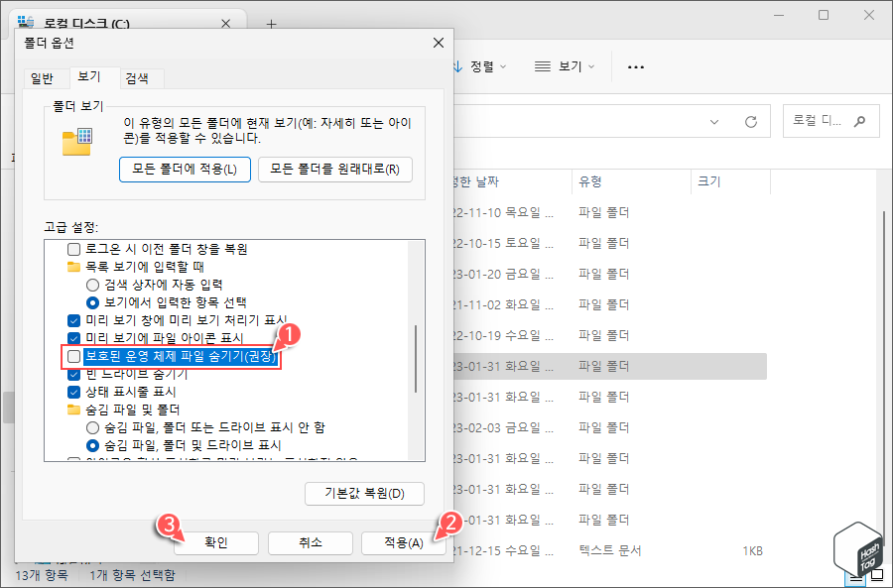Open a new tab with the plus icon

coord(271,22)
